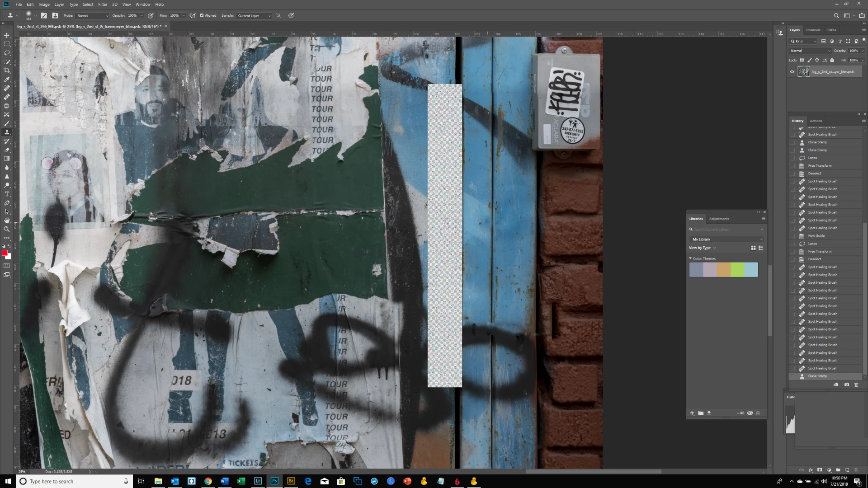Viewport: 868px width, 488px height.
Task: Open Lightroom from the Windows taskbar
Action: pos(258,481)
